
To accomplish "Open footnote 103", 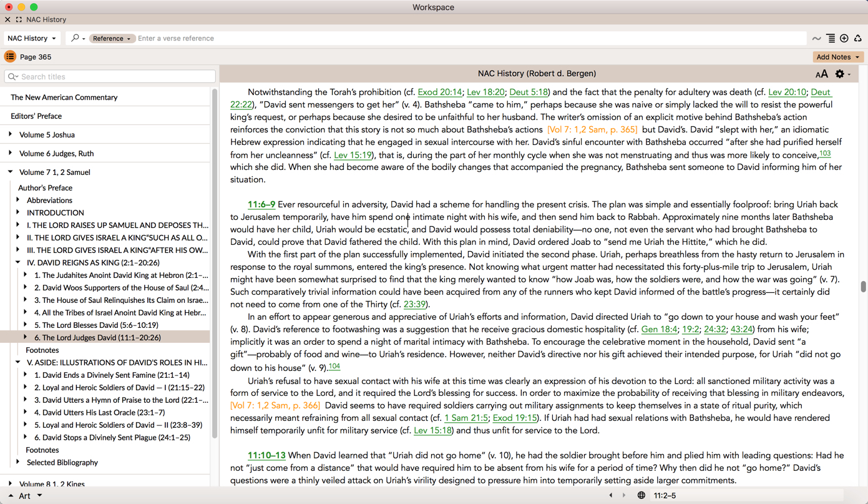I will point(825,153).
